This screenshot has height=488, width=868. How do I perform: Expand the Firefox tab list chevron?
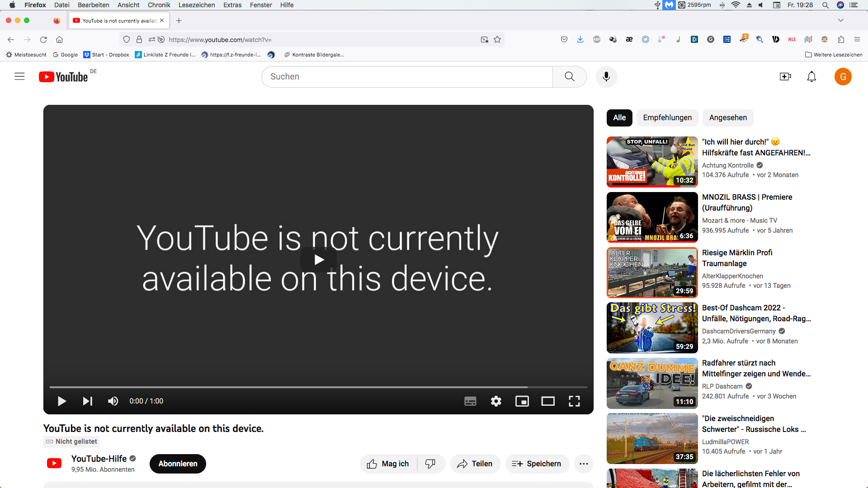[840, 20]
